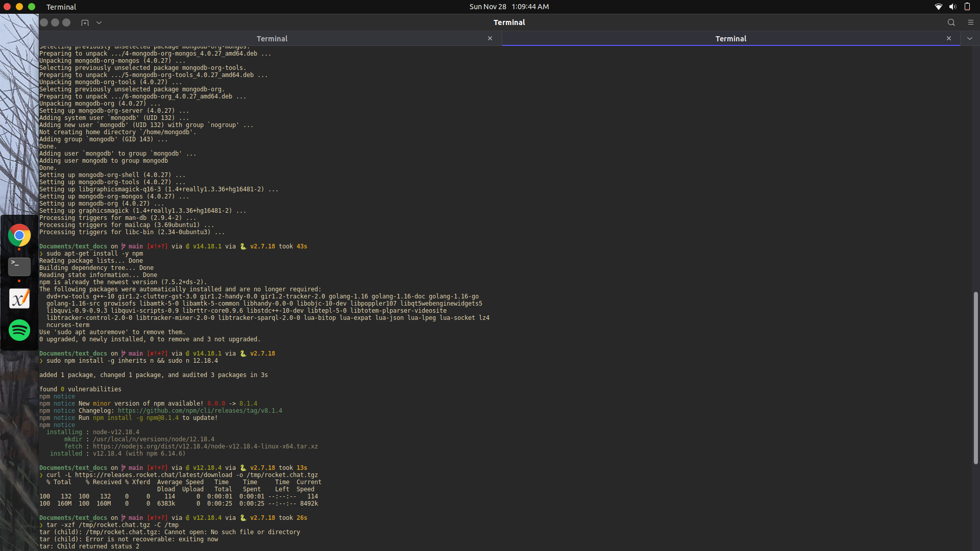Click 'found 0 vulnerabilities' text

[x=80, y=389]
